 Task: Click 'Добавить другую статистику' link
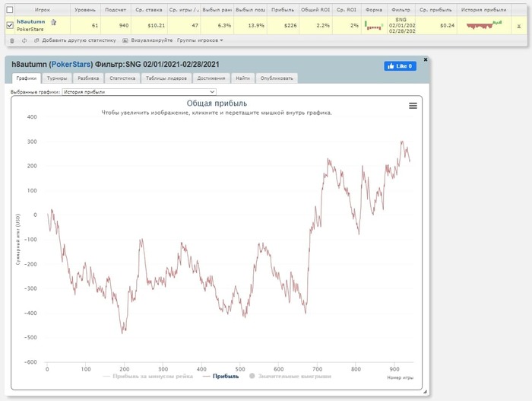[79, 40]
